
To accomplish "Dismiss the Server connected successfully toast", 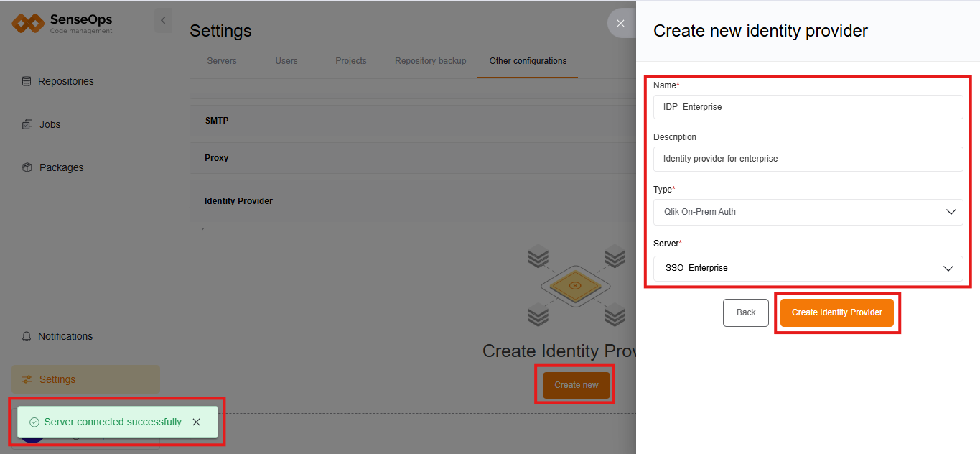I will click(196, 422).
